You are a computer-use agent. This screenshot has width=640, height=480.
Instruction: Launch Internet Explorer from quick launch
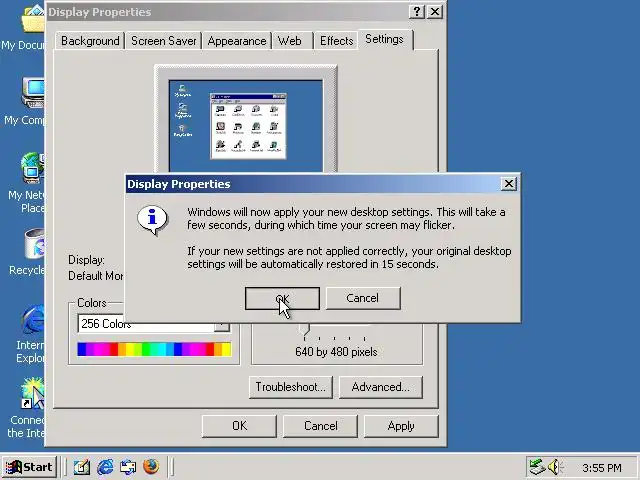coord(105,467)
